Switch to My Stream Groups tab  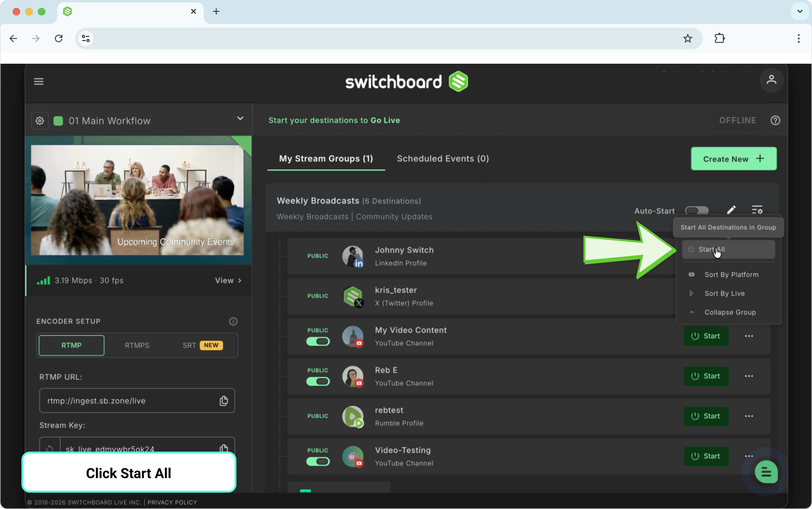(326, 159)
